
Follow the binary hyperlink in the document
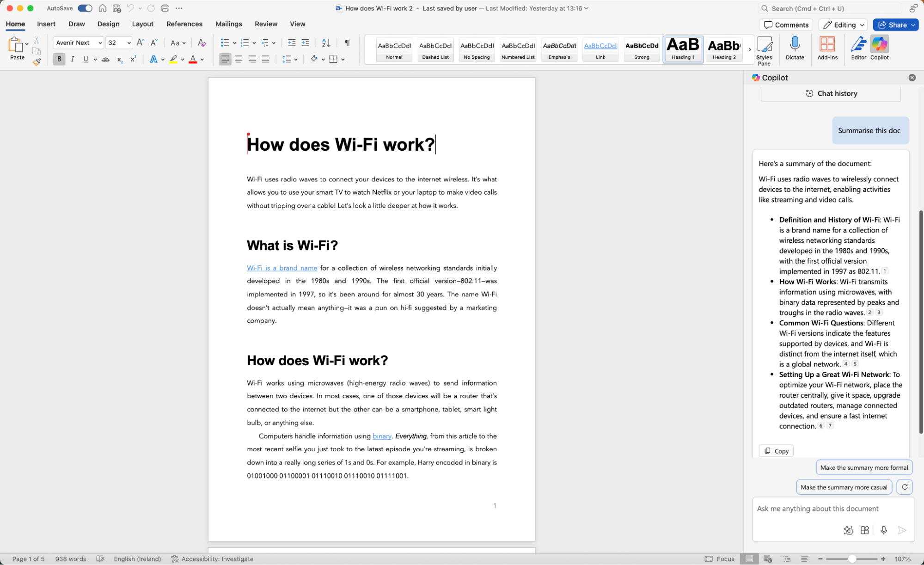coord(382,436)
